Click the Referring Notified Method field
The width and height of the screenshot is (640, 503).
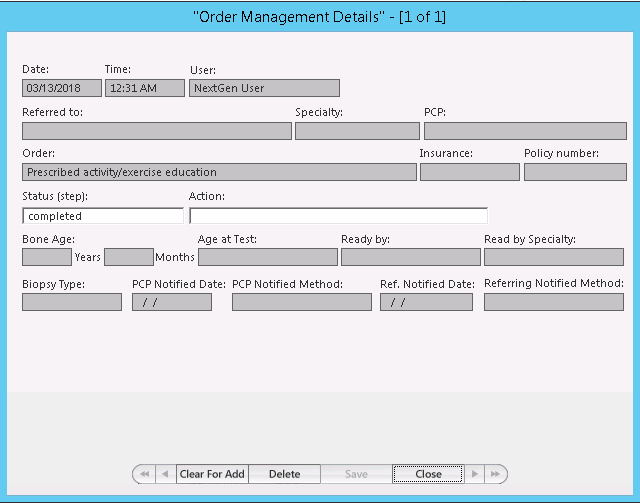pyautogui.click(x=554, y=302)
